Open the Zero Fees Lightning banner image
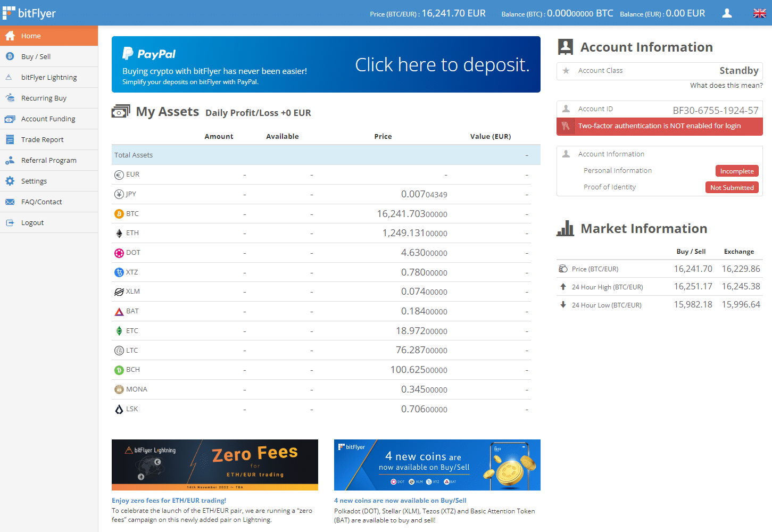Screen dimensions: 772x532 click(x=215, y=465)
